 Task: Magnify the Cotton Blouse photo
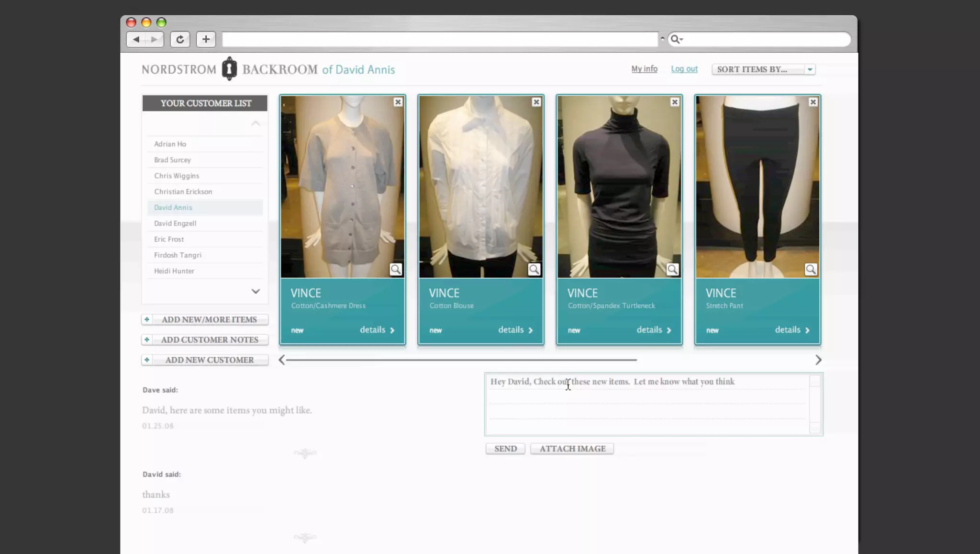(x=534, y=270)
